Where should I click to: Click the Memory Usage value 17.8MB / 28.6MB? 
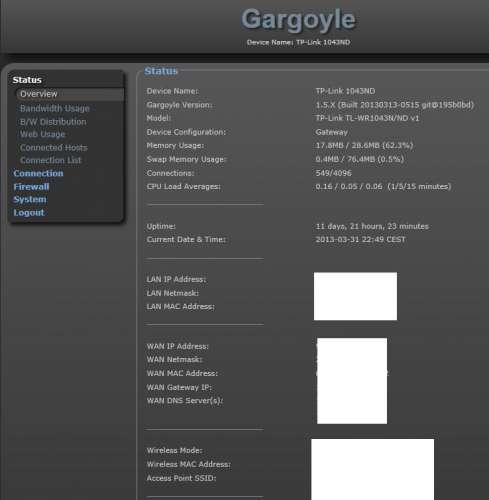(364, 146)
